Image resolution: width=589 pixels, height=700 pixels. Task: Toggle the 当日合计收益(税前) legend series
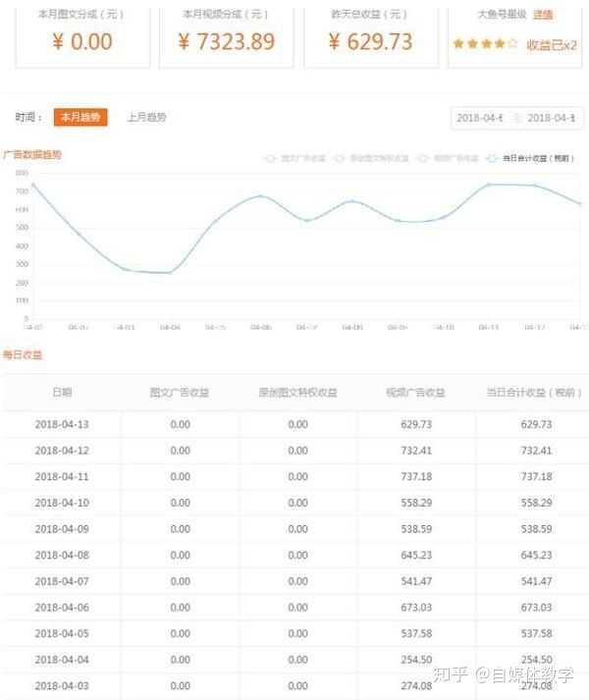(x=530, y=158)
